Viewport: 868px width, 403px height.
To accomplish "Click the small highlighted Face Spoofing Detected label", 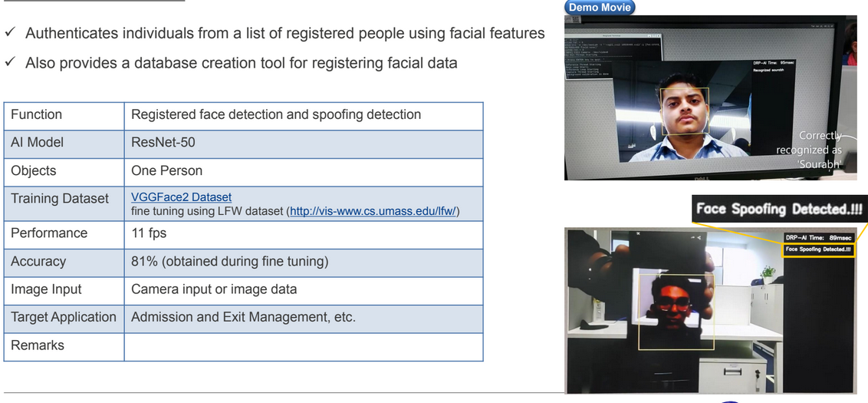I will pyautogui.click(x=818, y=249).
